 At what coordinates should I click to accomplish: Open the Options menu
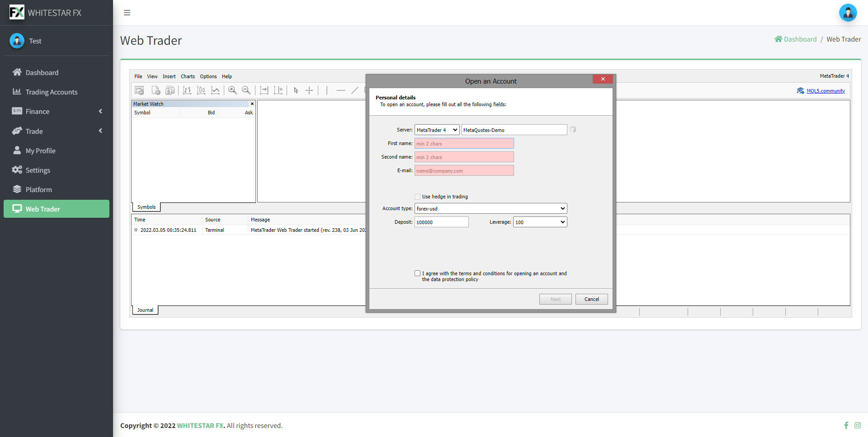coord(208,76)
